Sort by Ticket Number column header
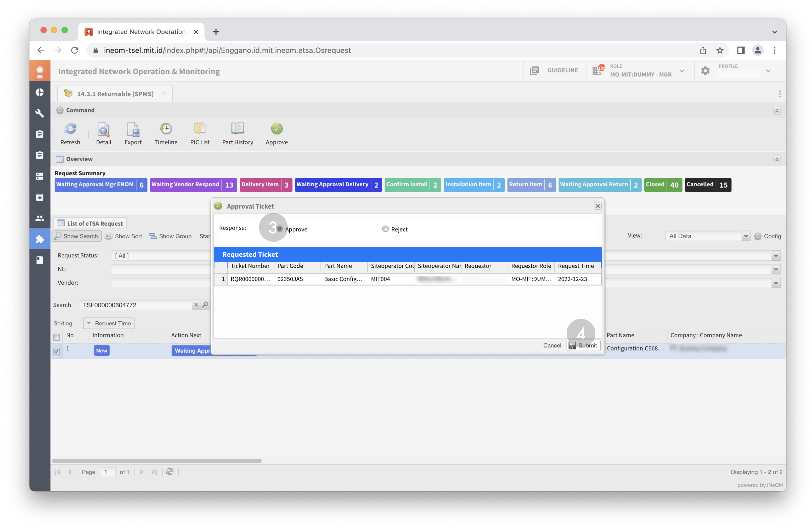 (250, 266)
